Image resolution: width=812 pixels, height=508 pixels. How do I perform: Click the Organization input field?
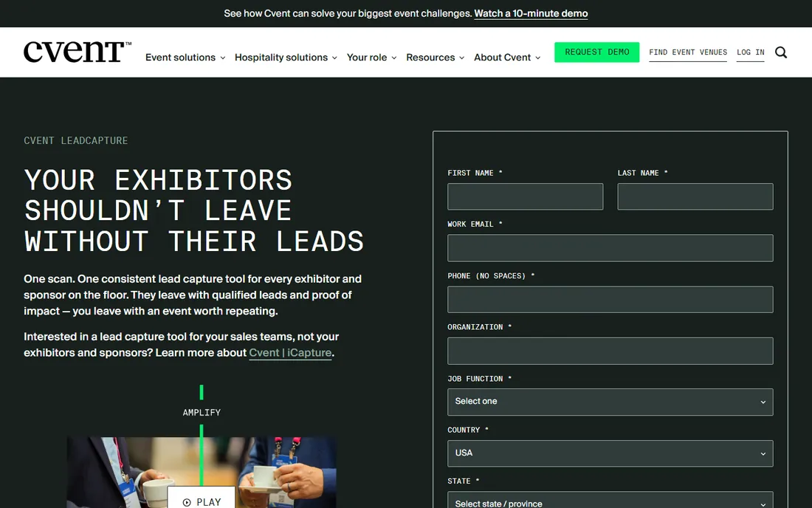pyautogui.click(x=610, y=351)
